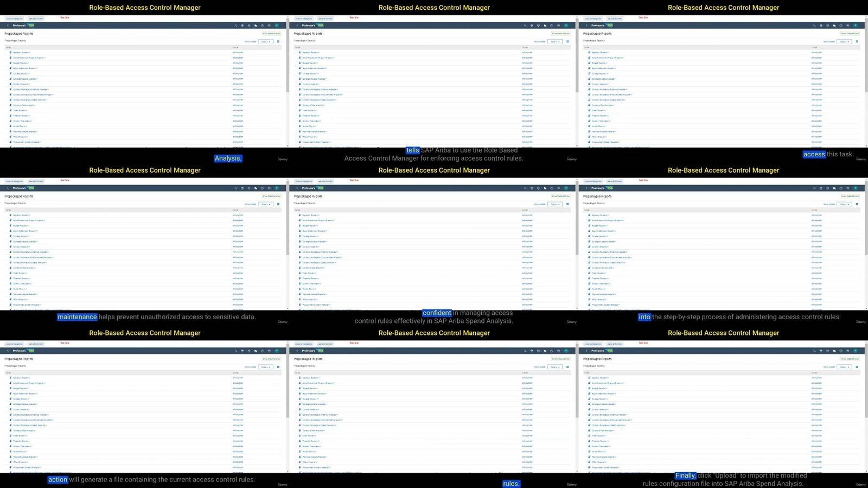This screenshot has width=868, height=488.
Task: Click help icon in 'action will generate' frame
Action: (x=263, y=351)
